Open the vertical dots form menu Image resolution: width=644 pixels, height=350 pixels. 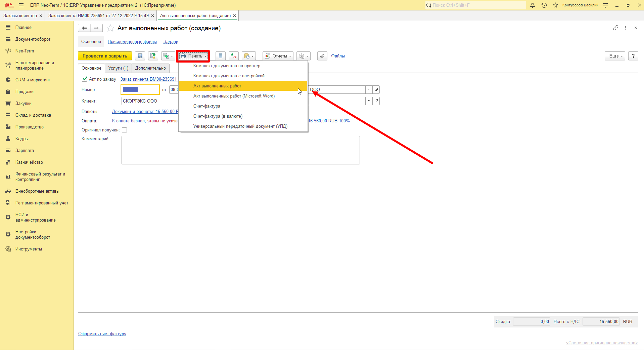click(626, 28)
